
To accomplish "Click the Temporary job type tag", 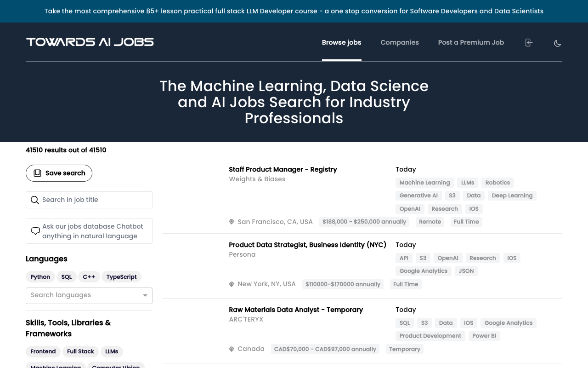I will coord(405,349).
